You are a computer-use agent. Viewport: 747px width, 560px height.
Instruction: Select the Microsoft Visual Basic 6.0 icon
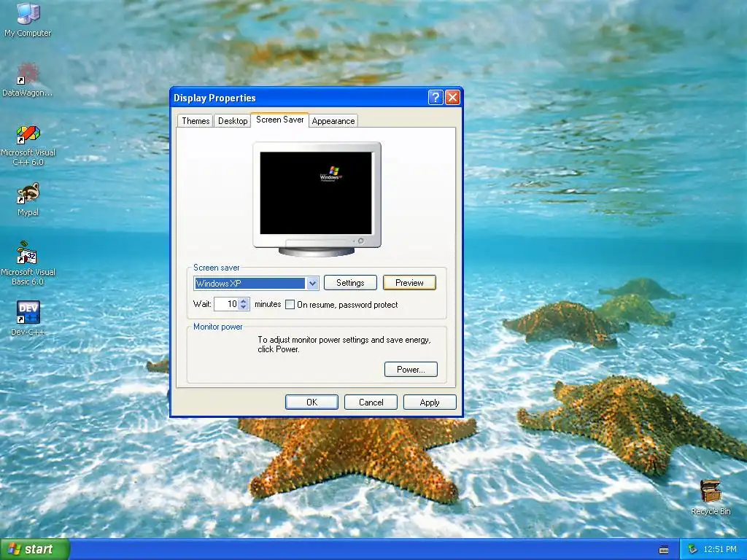coord(28,263)
